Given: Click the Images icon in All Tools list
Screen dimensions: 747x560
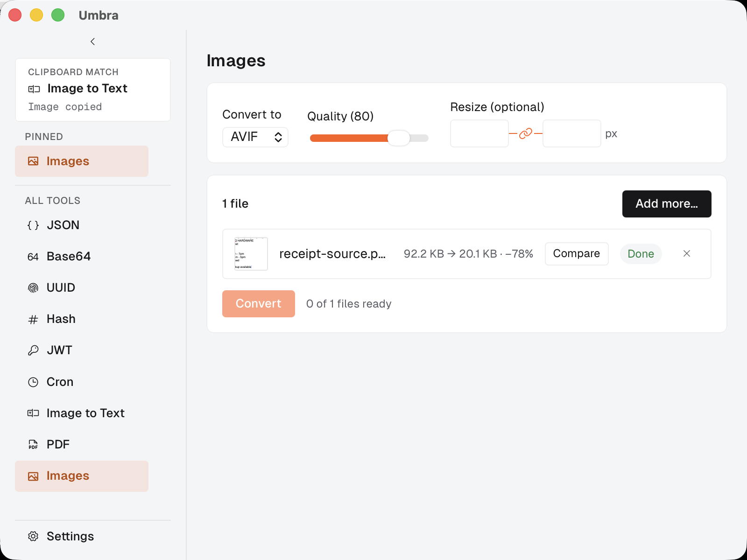Looking at the screenshot, I should click(33, 476).
